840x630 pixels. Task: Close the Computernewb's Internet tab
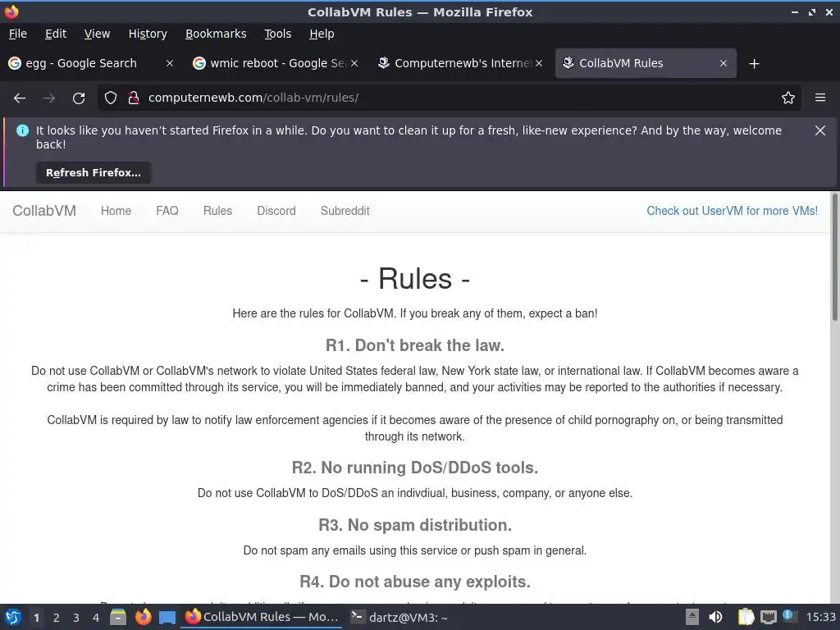coord(539,63)
